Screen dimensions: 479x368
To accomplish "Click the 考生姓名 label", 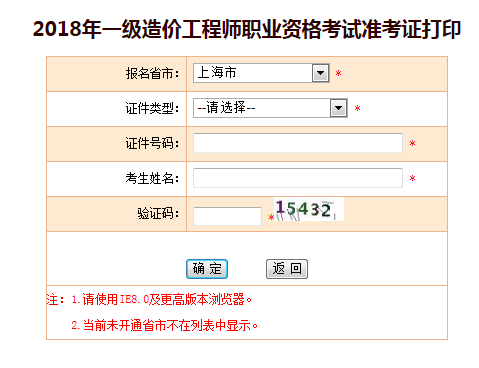I will [x=152, y=178].
